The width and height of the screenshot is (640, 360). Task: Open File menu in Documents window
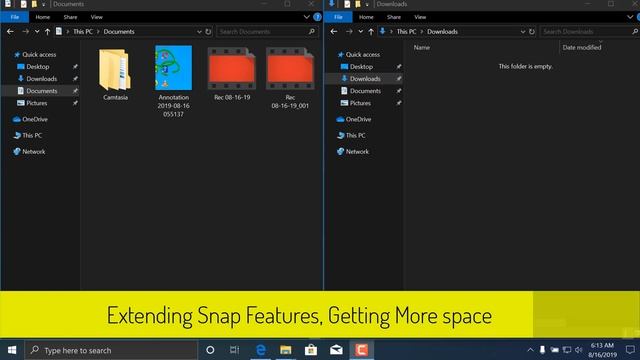(x=15, y=17)
